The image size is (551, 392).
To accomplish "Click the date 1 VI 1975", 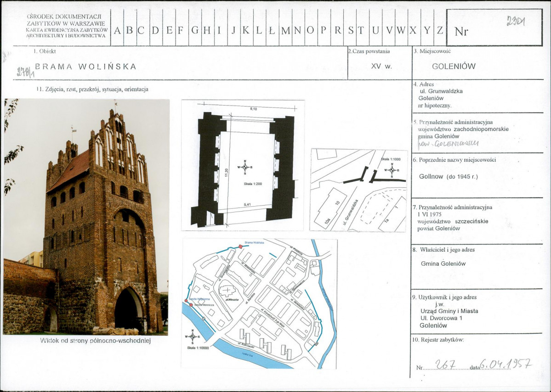I will pyautogui.click(x=429, y=214).
